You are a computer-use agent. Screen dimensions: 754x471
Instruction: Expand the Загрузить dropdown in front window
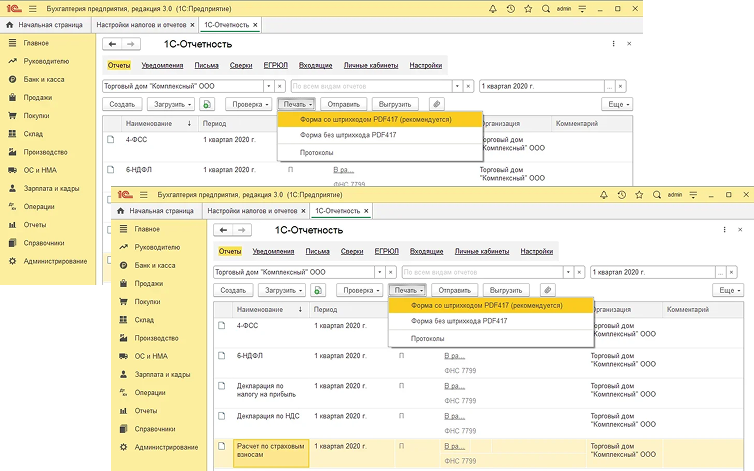[281, 290]
